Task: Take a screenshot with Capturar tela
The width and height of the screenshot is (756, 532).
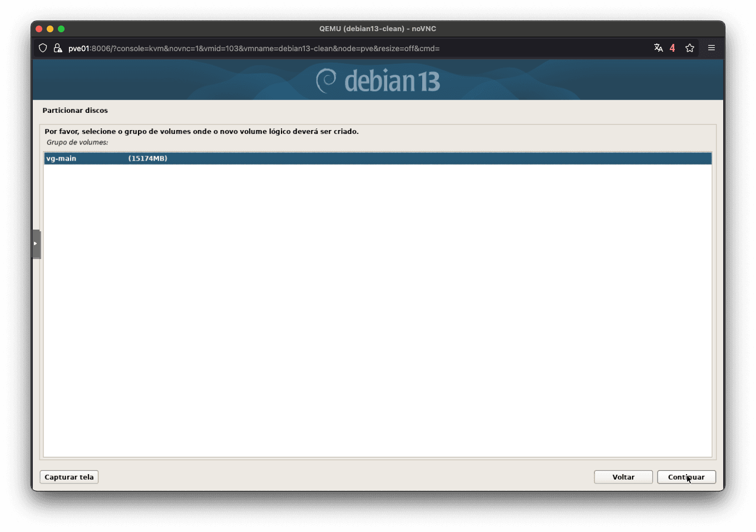Action: pos(69,477)
